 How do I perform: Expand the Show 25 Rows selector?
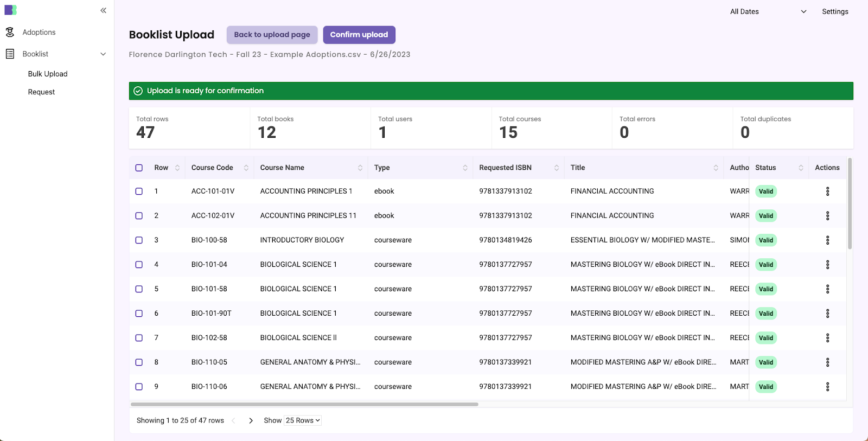[x=303, y=420]
